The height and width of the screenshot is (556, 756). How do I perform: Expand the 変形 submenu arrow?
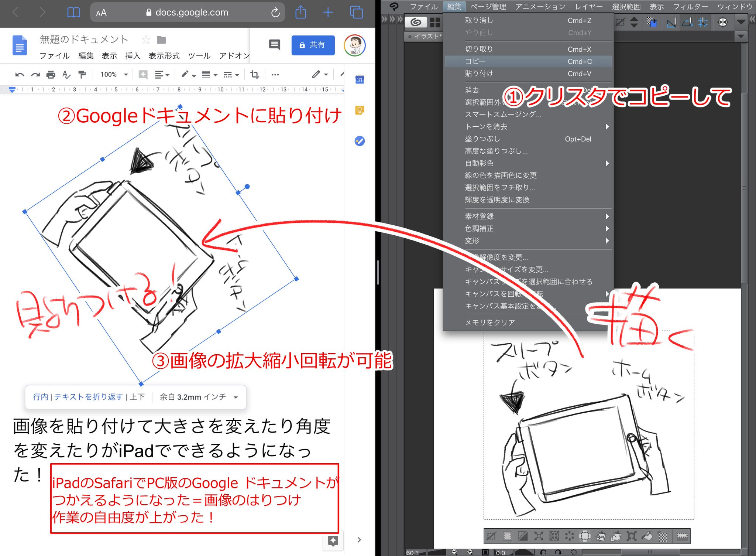tap(607, 241)
